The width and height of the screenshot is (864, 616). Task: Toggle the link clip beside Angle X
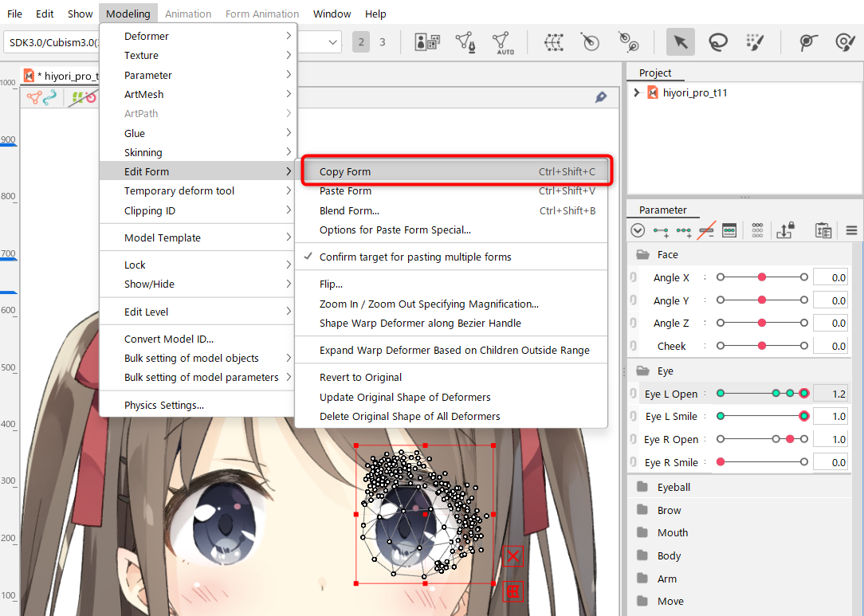(x=633, y=278)
